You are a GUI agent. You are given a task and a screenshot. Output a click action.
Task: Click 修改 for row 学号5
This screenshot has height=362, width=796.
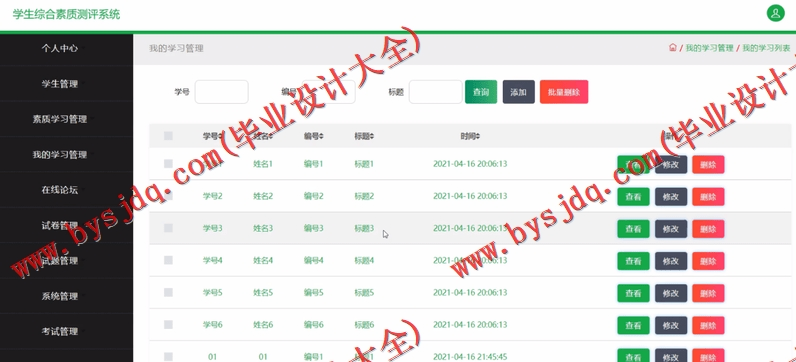(671, 293)
